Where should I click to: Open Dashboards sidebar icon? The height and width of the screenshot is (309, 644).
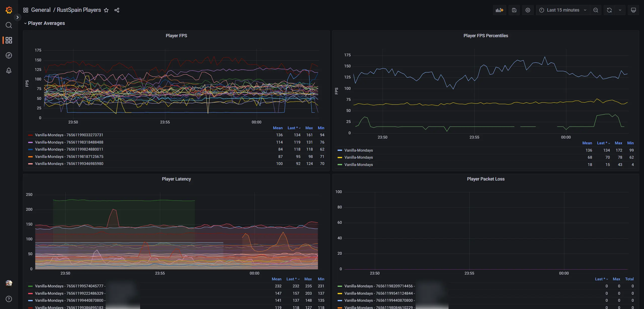9,40
